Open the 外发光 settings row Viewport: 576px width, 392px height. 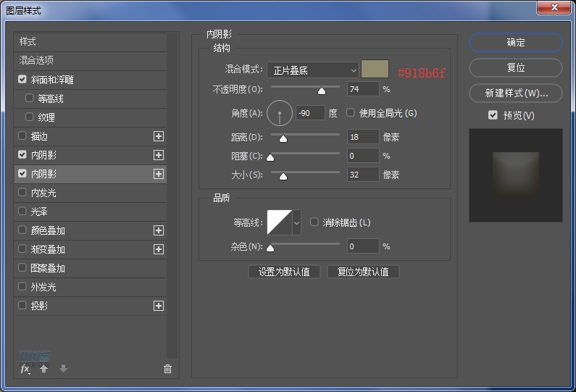[91, 287]
